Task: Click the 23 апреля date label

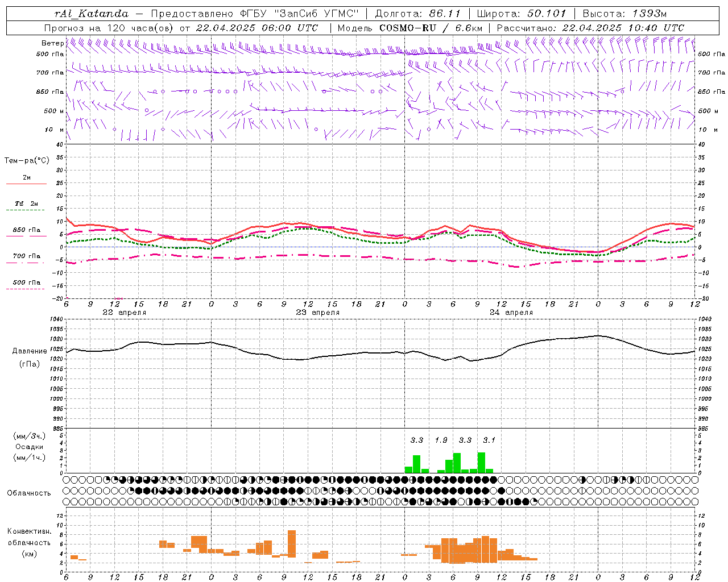Action: [x=317, y=313]
